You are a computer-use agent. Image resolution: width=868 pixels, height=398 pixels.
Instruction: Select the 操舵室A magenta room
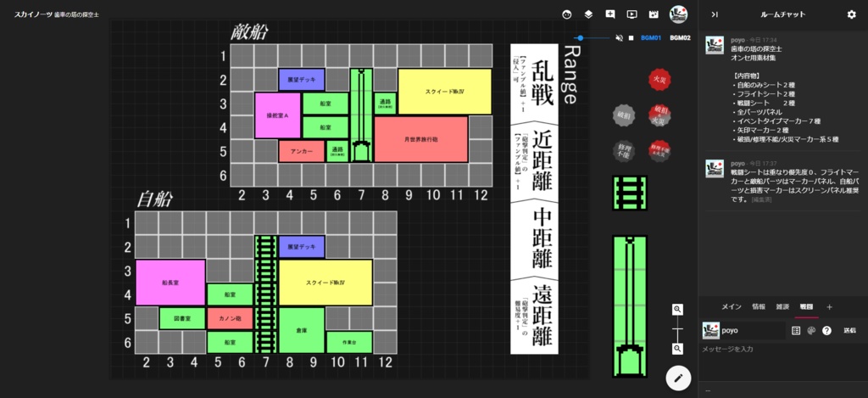(278, 115)
